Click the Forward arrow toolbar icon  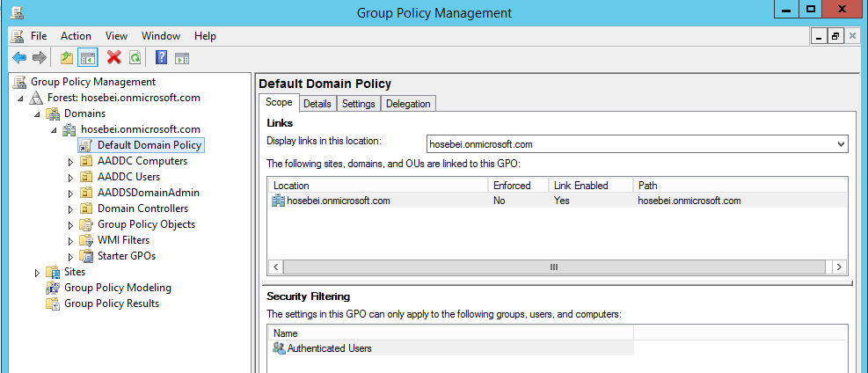39,57
